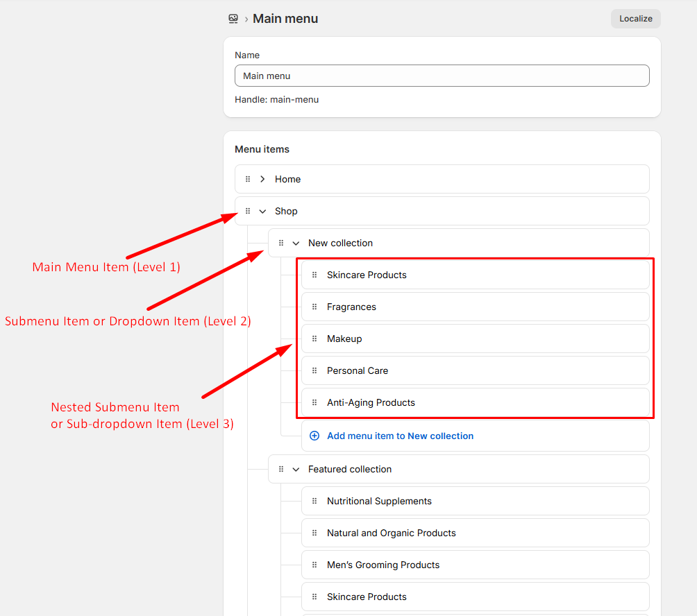This screenshot has height=616, width=697.
Task: Click the Handle: main-menu text
Action: [276, 99]
